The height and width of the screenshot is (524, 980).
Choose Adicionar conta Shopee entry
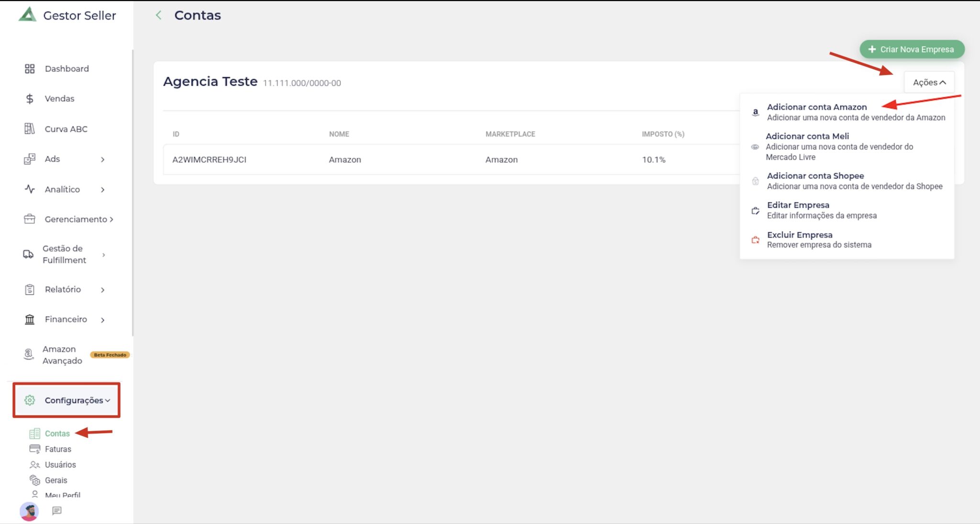click(815, 176)
